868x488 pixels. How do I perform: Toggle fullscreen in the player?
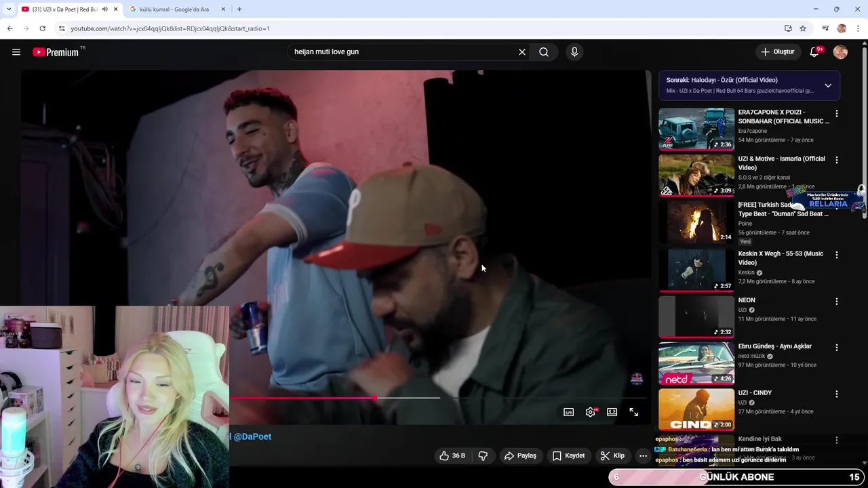point(634,412)
